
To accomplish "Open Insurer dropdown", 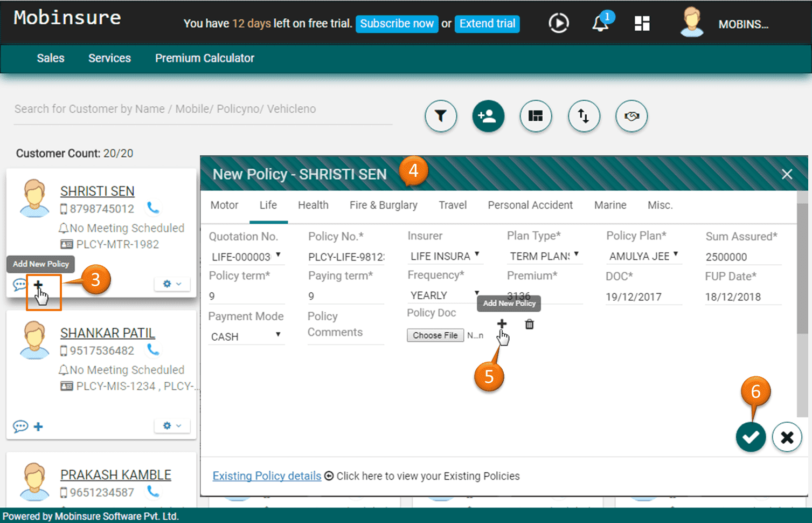I will (445, 256).
